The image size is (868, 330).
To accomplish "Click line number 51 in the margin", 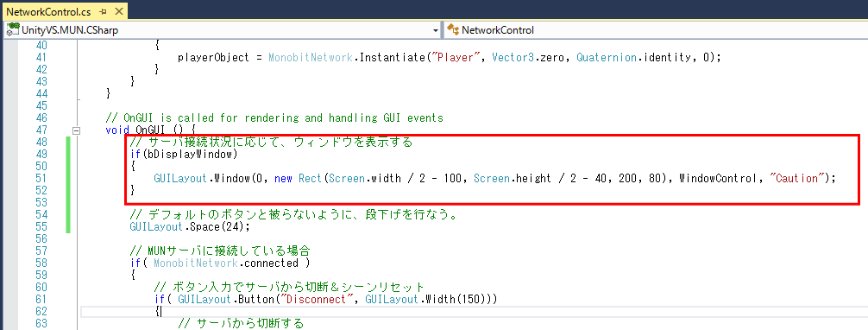I will [41, 179].
